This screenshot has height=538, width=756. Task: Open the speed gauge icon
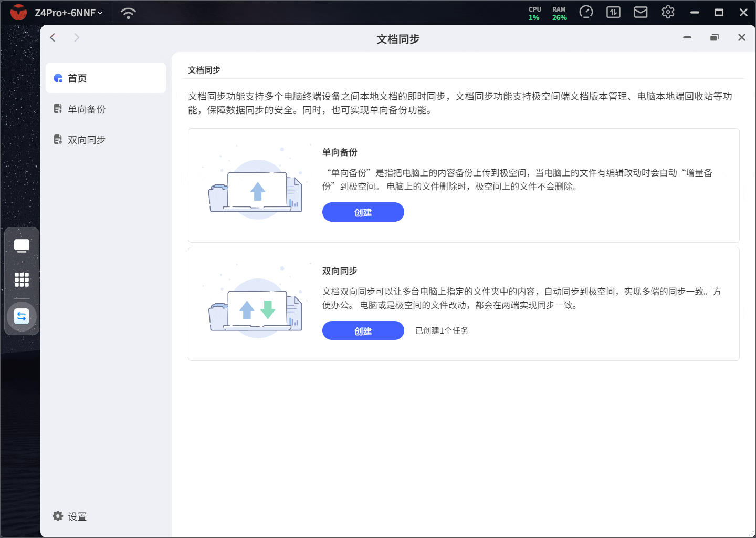[x=586, y=12]
